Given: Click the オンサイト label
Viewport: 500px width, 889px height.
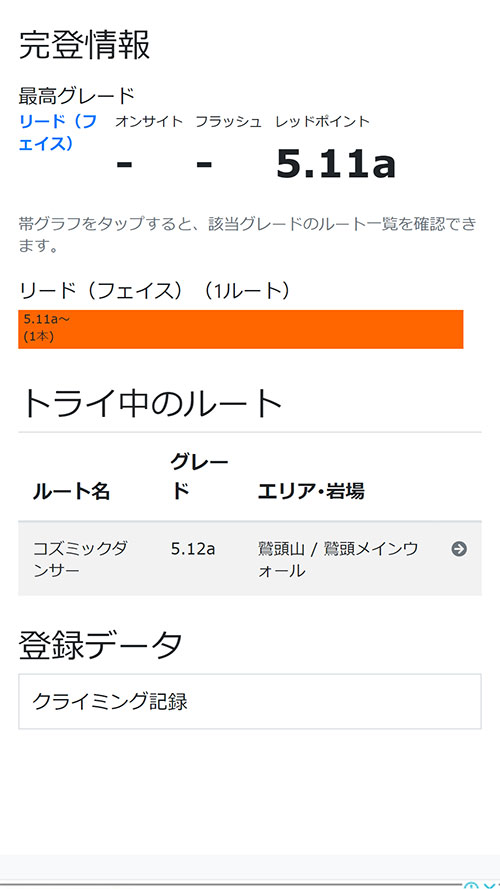Looking at the screenshot, I should click(149, 121).
